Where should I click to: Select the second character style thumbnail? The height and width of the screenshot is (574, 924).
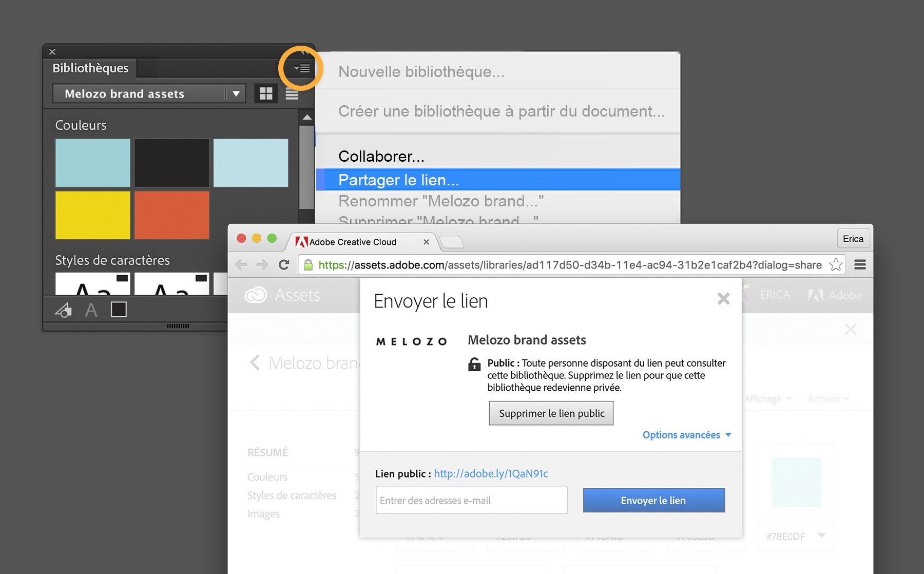tap(172, 284)
